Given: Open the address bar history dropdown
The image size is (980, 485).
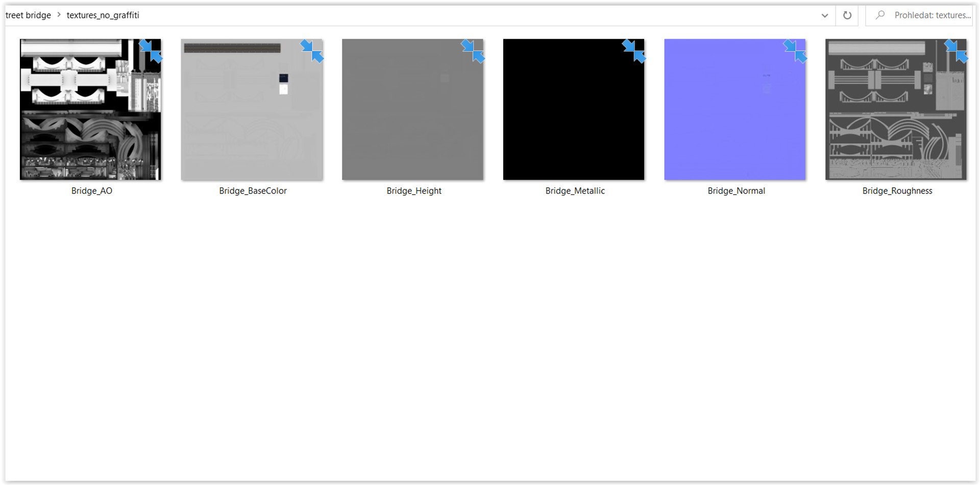Looking at the screenshot, I should click(x=825, y=15).
